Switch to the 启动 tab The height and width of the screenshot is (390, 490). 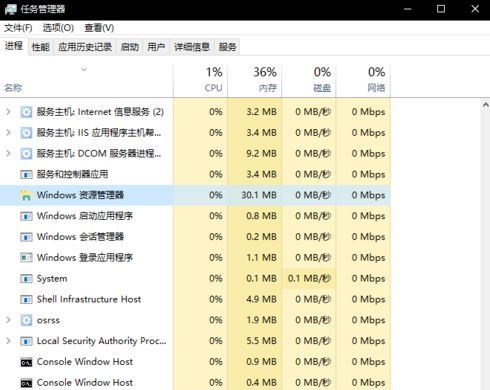(129, 47)
